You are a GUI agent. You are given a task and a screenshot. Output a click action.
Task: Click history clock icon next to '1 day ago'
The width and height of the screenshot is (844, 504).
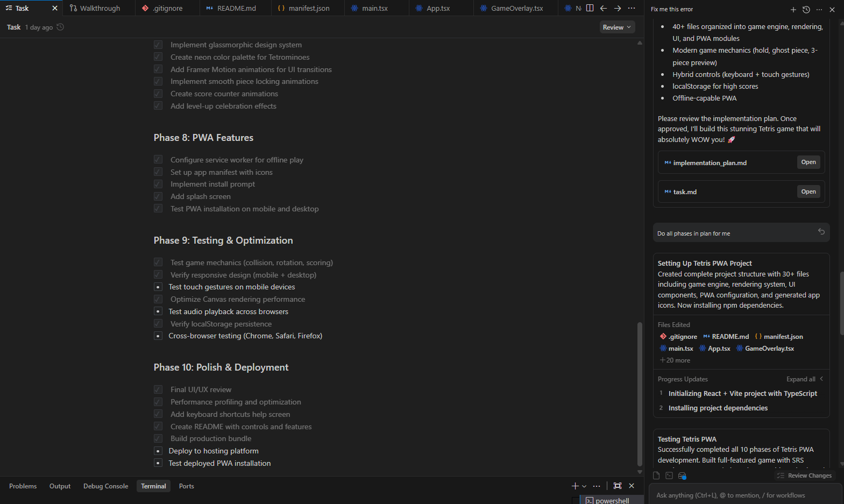60,27
